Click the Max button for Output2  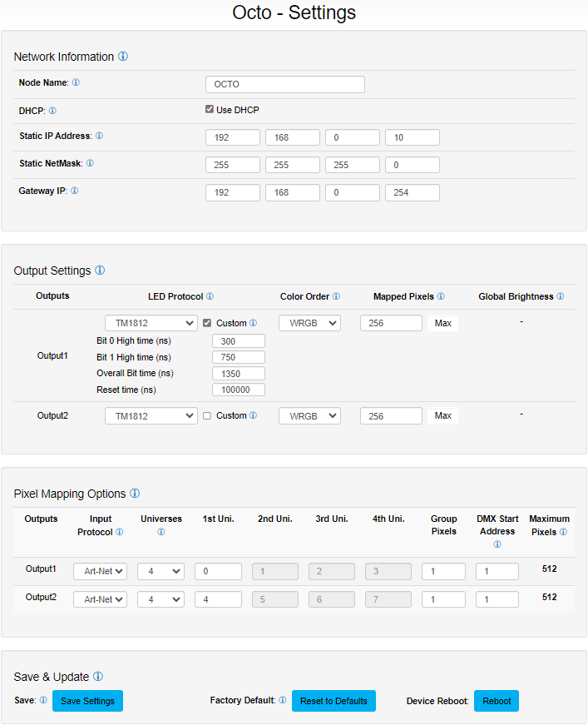coord(443,415)
